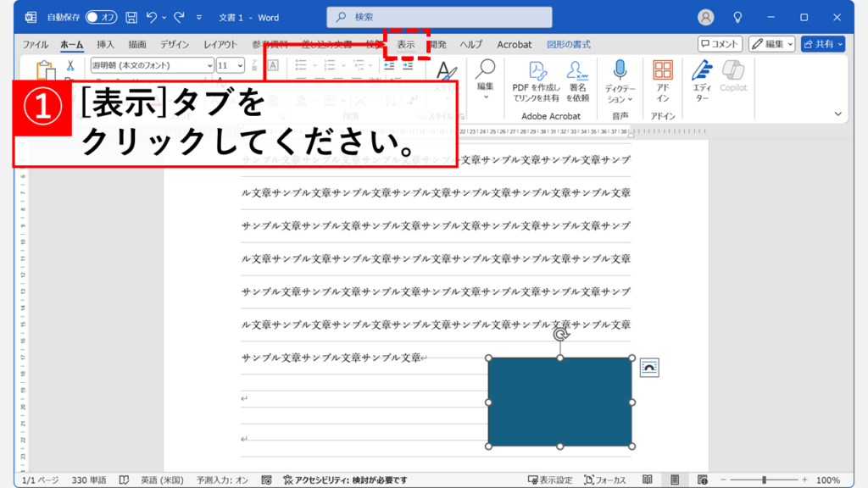The width and height of the screenshot is (868, 488).
Task: Increase the paragraph indent
Action: coord(408,65)
